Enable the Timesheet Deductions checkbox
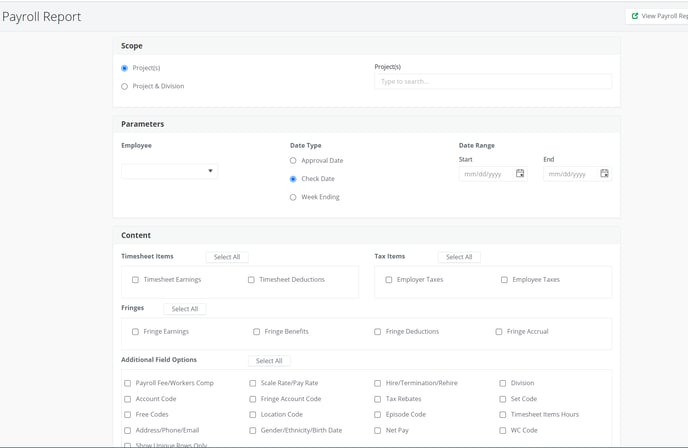Screen dimensions: 688x448 point(251,280)
